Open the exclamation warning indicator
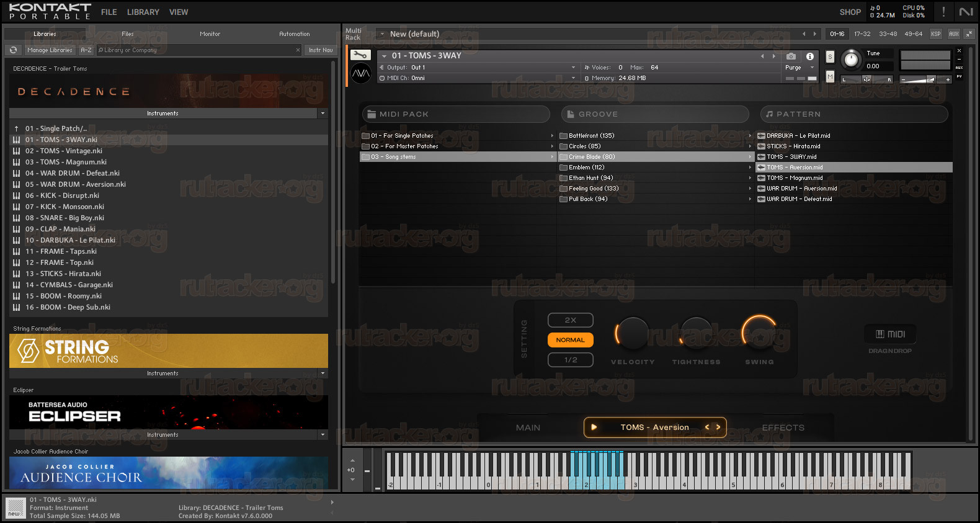Screen dimensions: 980x523 pyautogui.click(x=943, y=12)
